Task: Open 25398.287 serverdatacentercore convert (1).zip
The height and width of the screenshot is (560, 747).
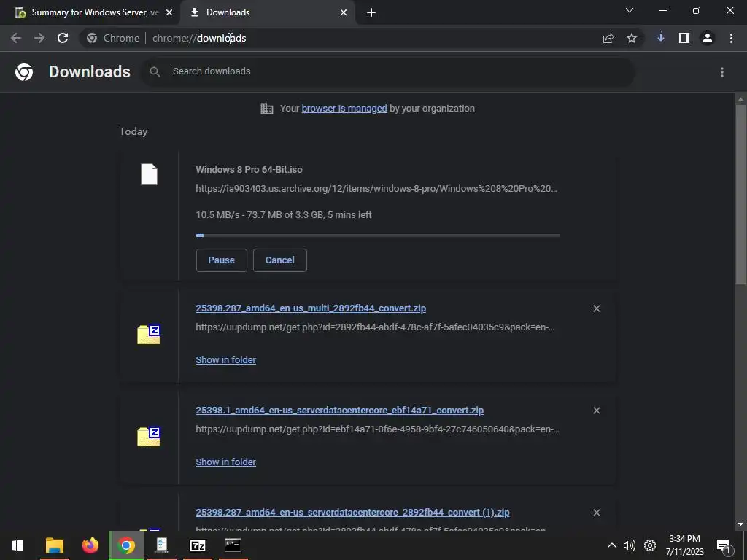Action: 352,513
